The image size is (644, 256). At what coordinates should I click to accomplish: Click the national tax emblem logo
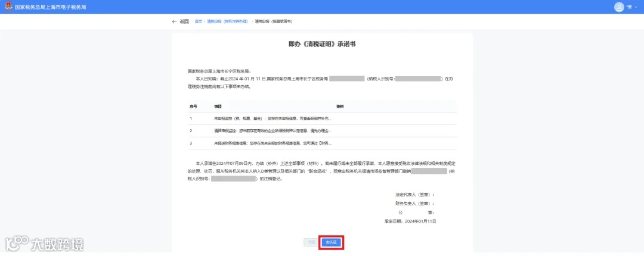pos(8,7)
